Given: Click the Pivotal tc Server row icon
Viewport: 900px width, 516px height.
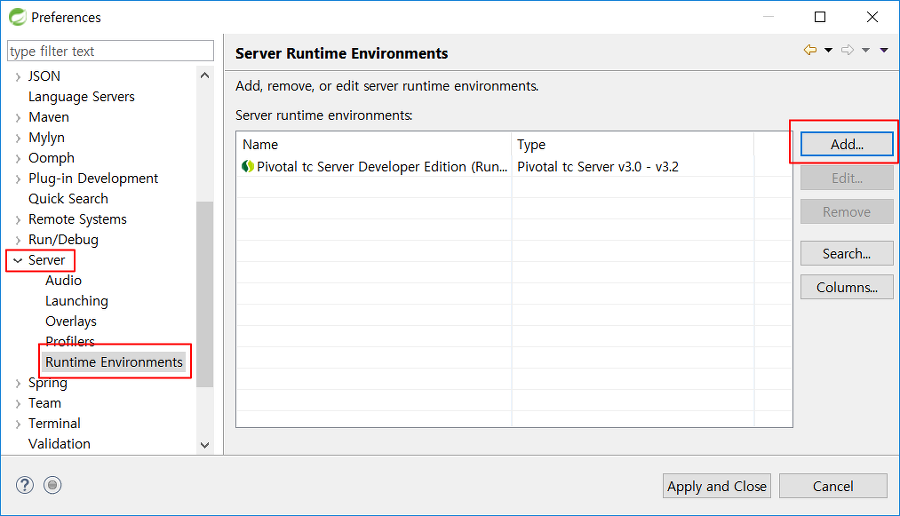Looking at the screenshot, I should click(247, 166).
